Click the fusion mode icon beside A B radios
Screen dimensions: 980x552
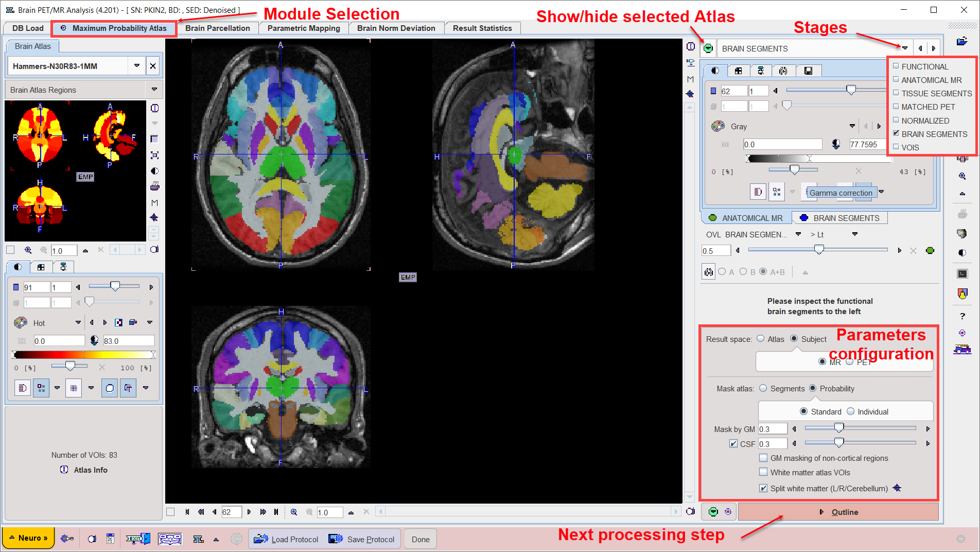click(709, 272)
